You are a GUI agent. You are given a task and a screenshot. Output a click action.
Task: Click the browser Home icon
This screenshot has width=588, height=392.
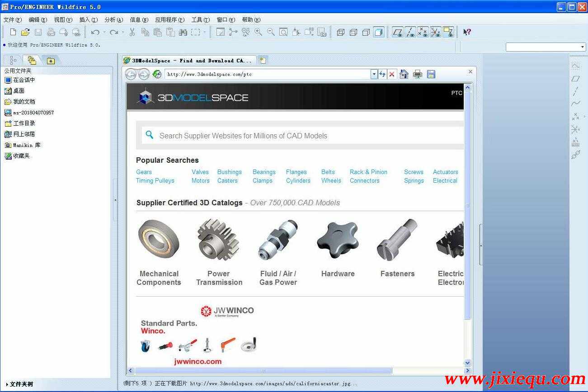click(404, 74)
